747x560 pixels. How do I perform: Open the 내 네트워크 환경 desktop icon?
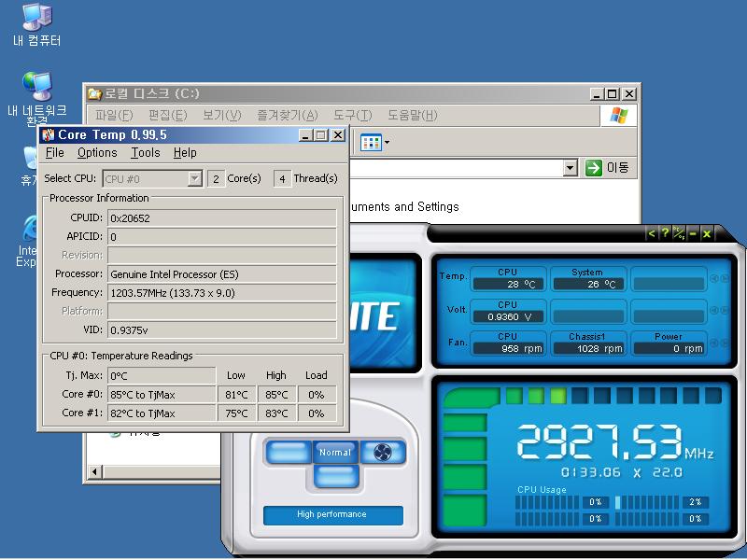(36, 97)
